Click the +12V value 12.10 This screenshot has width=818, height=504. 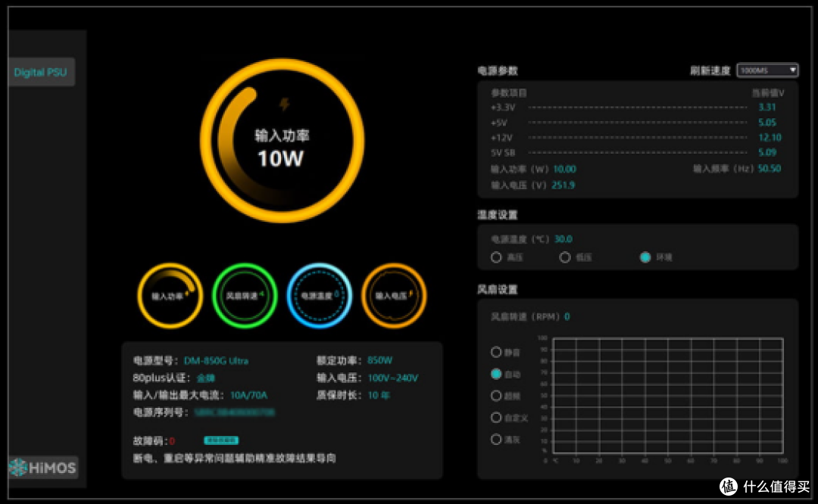[770, 138]
